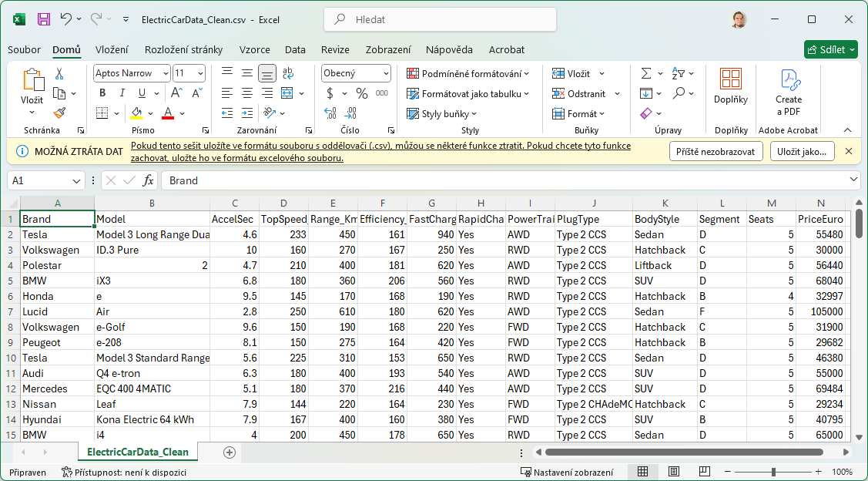The image size is (868, 481).
Task: Expand the formula bar chevron
Action: coord(853,180)
